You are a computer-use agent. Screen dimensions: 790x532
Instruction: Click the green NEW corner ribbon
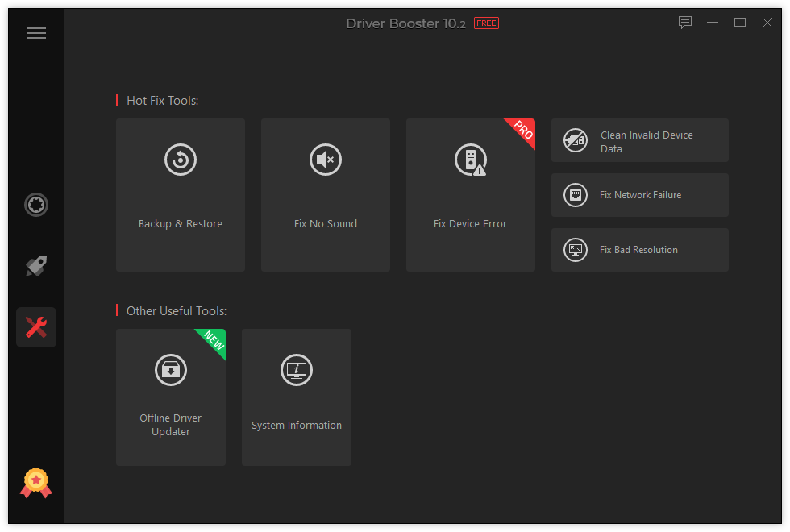pos(214,341)
